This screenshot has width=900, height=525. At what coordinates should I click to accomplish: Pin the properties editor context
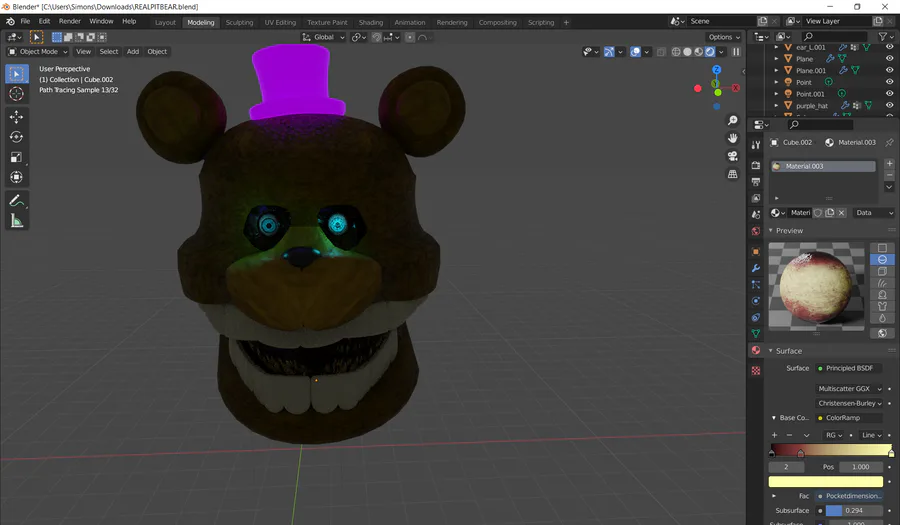click(x=889, y=142)
